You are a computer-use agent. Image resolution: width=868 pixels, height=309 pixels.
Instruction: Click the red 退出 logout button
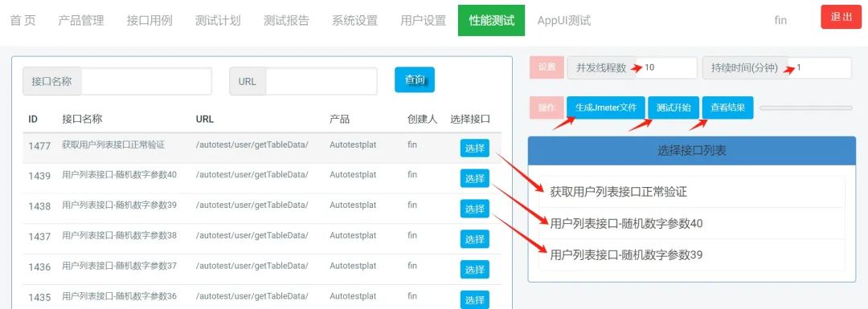click(x=841, y=17)
